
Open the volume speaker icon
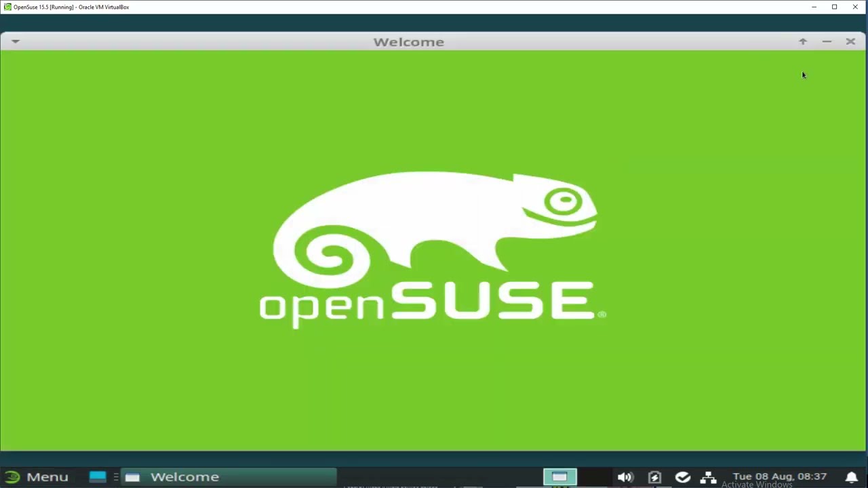pos(625,477)
